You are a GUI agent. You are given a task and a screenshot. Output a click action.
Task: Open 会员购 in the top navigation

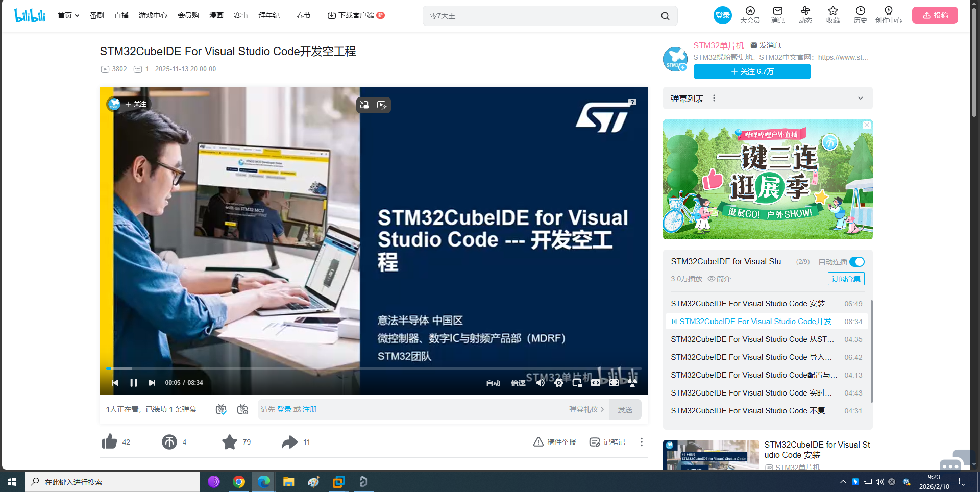coord(188,15)
